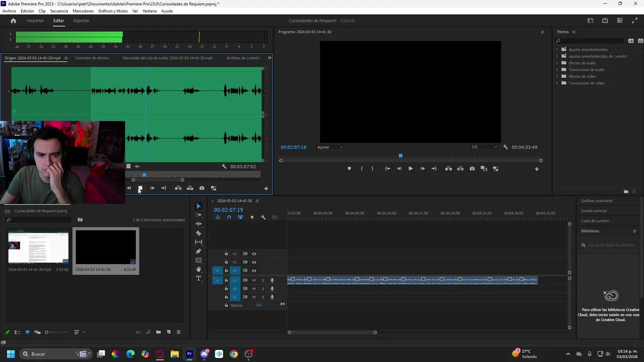The image size is (644, 362).
Task: Open the 1/2 playback resolution dropdown
Action: pyautogui.click(x=484, y=147)
